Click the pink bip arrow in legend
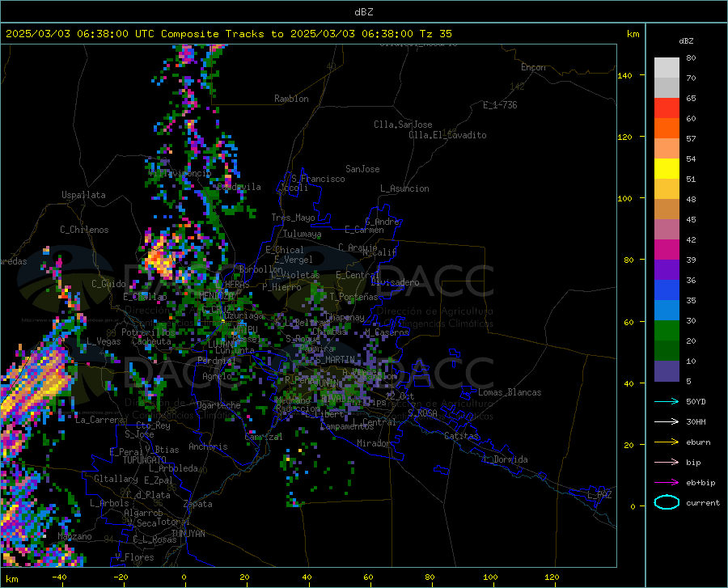The width and height of the screenshot is (728, 588). coord(667,463)
